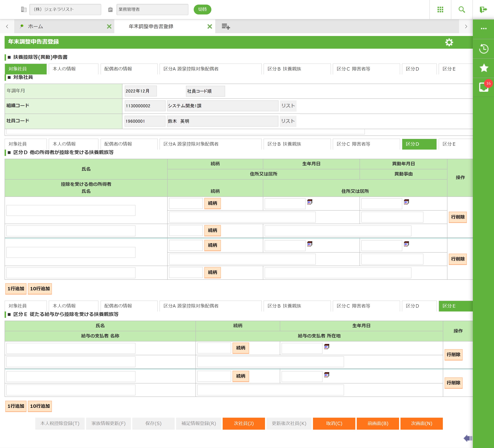Click the search magnifier icon
The image size is (494, 448).
pyautogui.click(x=462, y=10)
